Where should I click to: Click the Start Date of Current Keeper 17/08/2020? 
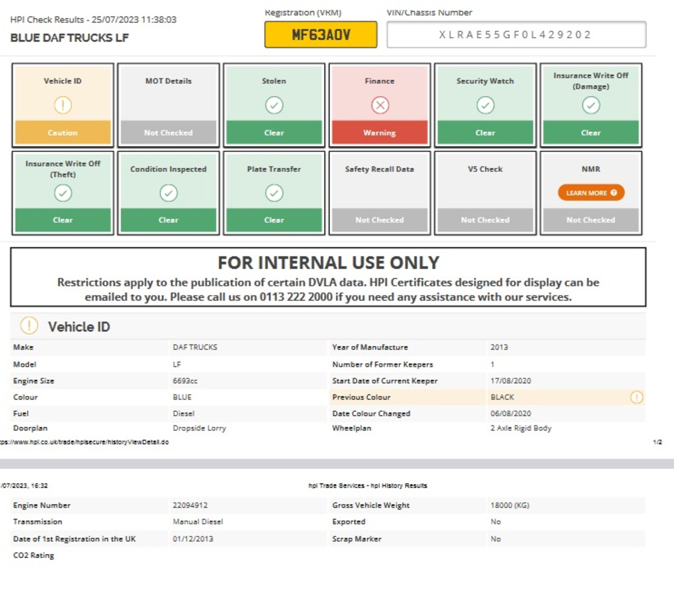click(x=511, y=381)
